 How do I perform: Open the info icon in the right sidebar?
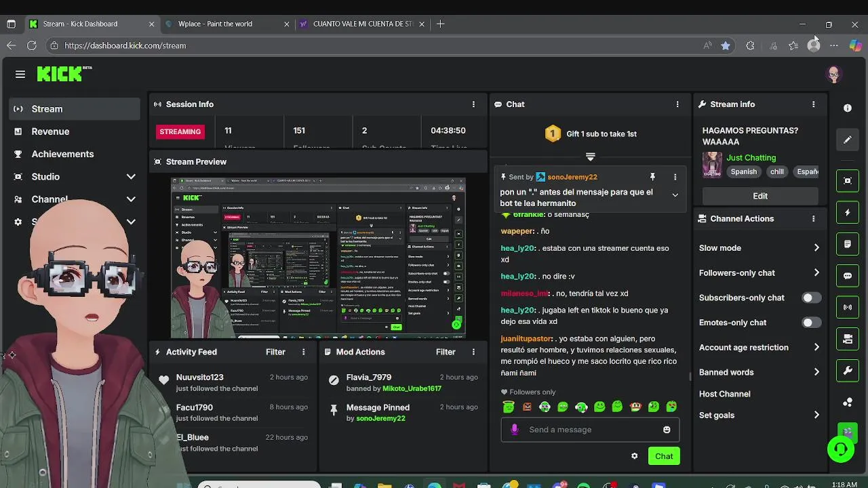point(848,108)
